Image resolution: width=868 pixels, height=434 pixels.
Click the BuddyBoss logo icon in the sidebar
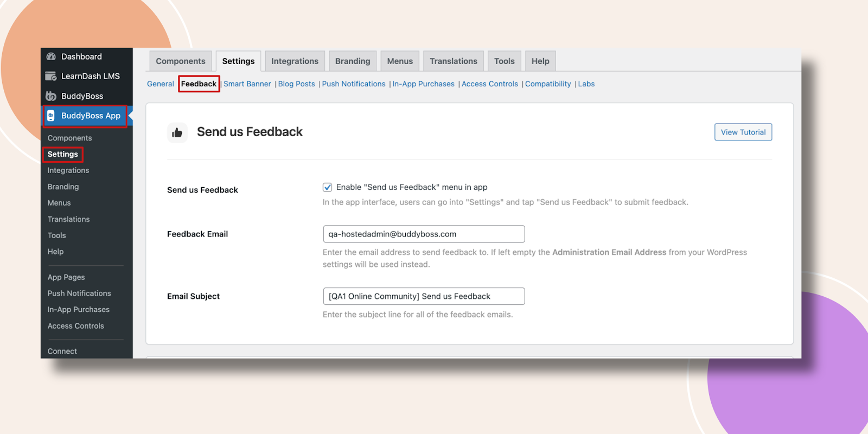51,96
